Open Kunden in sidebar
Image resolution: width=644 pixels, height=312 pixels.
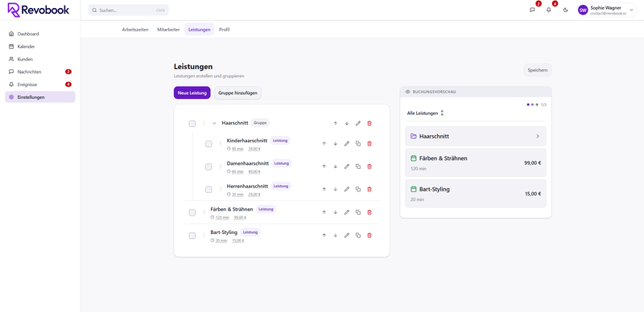coord(39,60)
